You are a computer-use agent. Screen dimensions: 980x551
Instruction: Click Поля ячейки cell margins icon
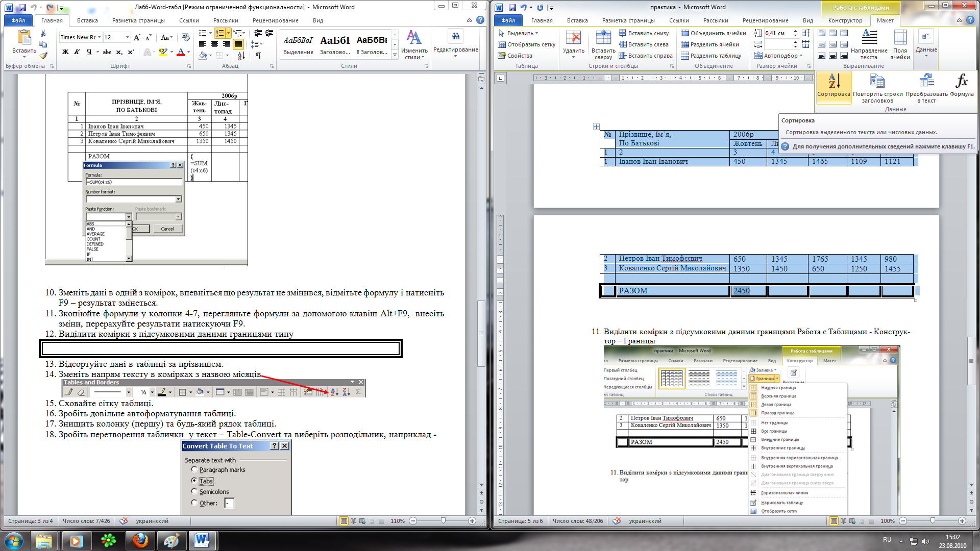[900, 37]
